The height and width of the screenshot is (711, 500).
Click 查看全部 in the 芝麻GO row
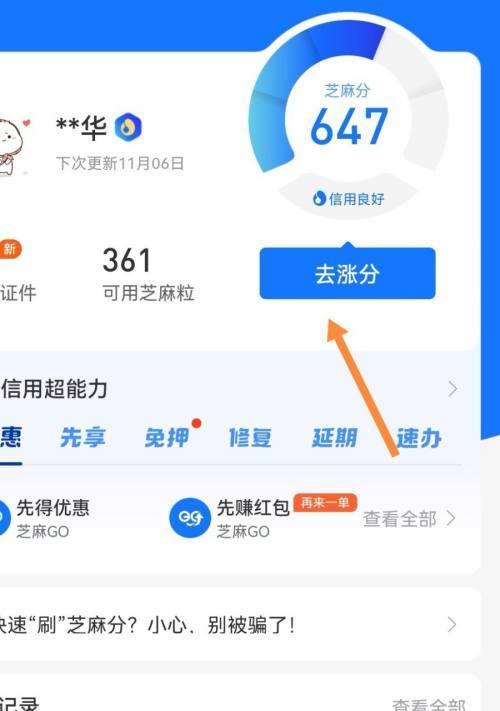tap(399, 519)
